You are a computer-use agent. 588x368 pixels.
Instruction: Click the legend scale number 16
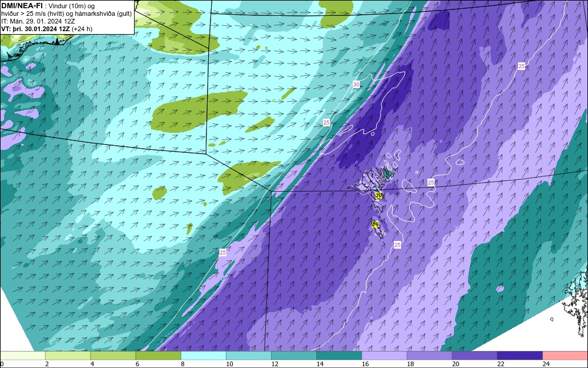365,364
